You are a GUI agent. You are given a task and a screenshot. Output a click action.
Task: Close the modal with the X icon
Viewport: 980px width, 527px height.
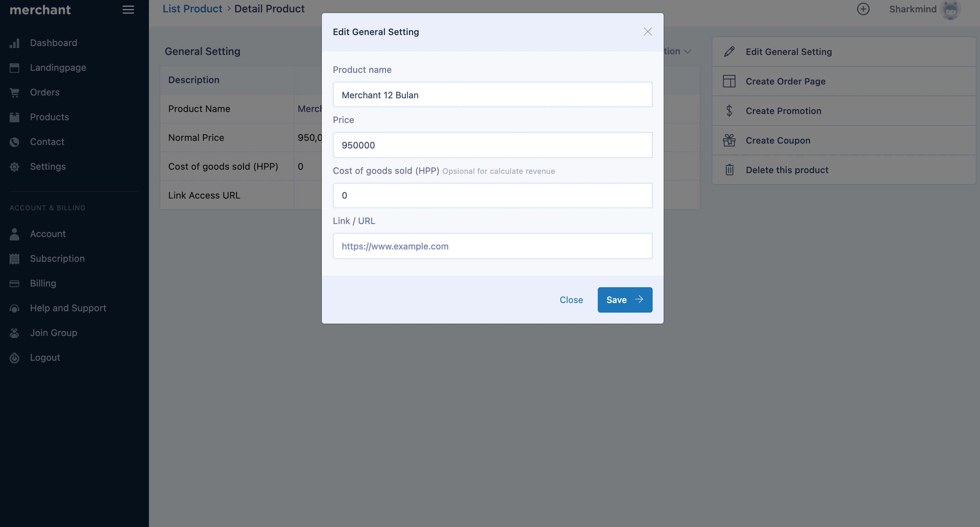[x=647, y=32]
